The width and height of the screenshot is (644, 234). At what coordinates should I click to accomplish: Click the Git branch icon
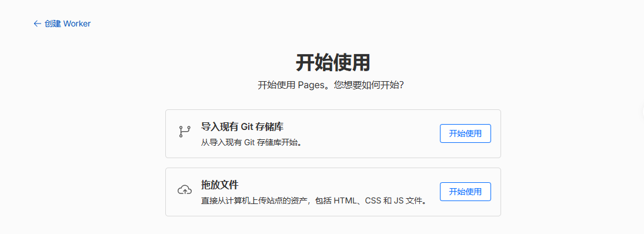pos(185,132)
